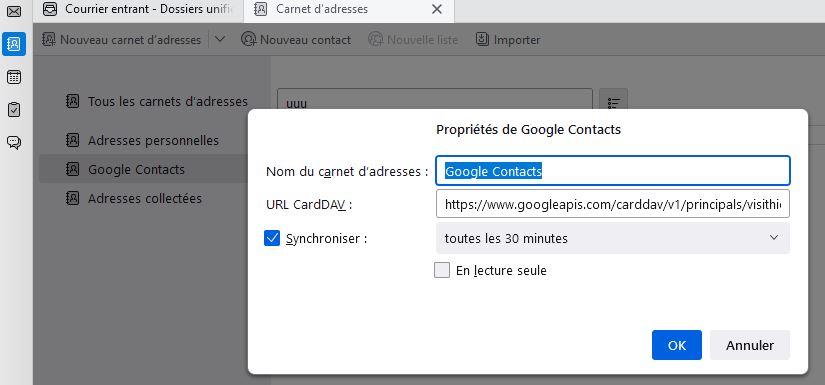Open the Calendar icon in sidebar
825x385 pixels.
pyautogui.click(x=14, y=77)
